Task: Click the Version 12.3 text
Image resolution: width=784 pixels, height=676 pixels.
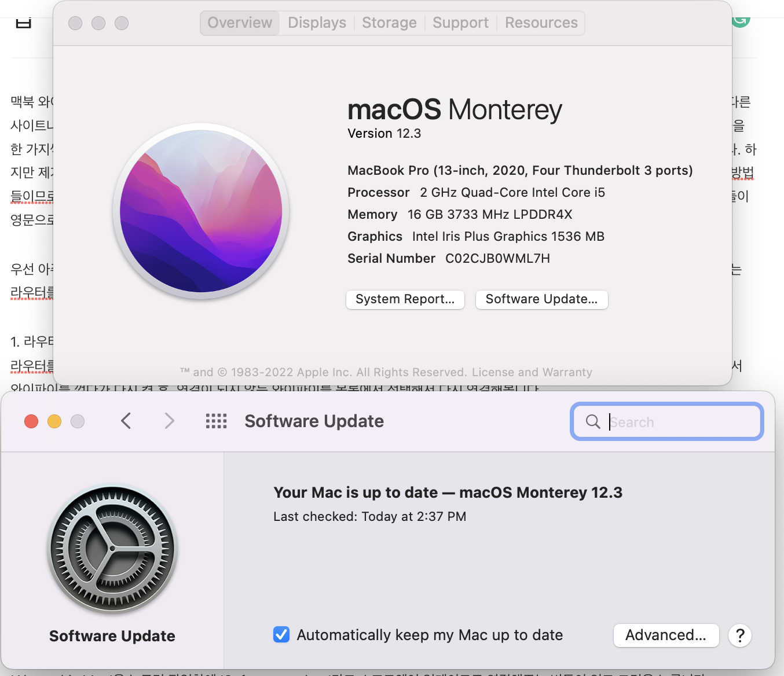Action: (x=384, y=134)
